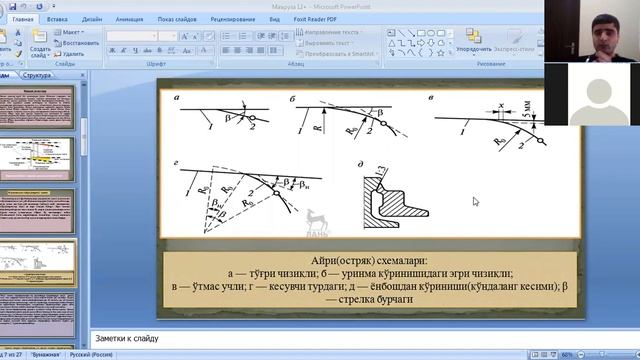Select the straight line shape
Screen dimensions: 640x360
(x=402, y=33)
